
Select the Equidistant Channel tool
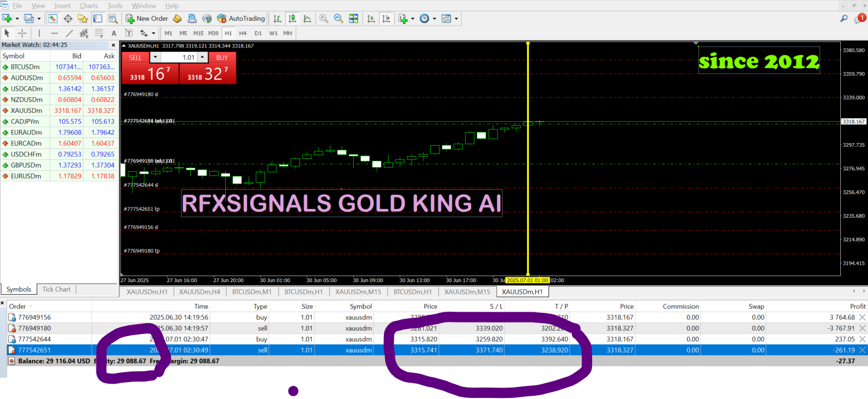tap(84, 33)
